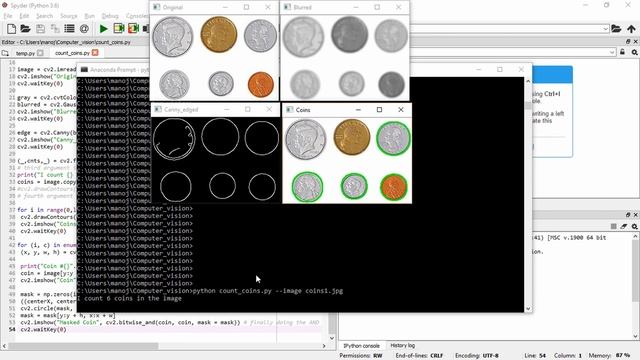Maximize the Coins image window
640x360 pixels.
pyautogui.click(x=379, y=110)
